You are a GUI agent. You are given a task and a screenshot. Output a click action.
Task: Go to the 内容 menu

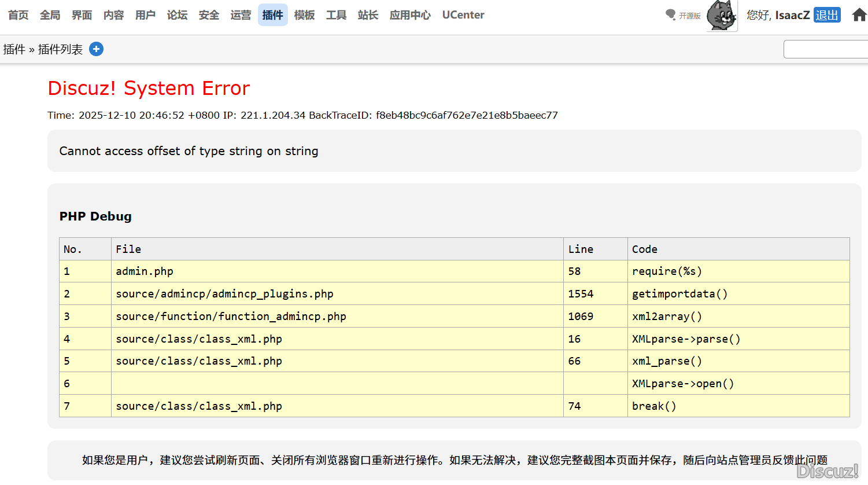point(114,15)
